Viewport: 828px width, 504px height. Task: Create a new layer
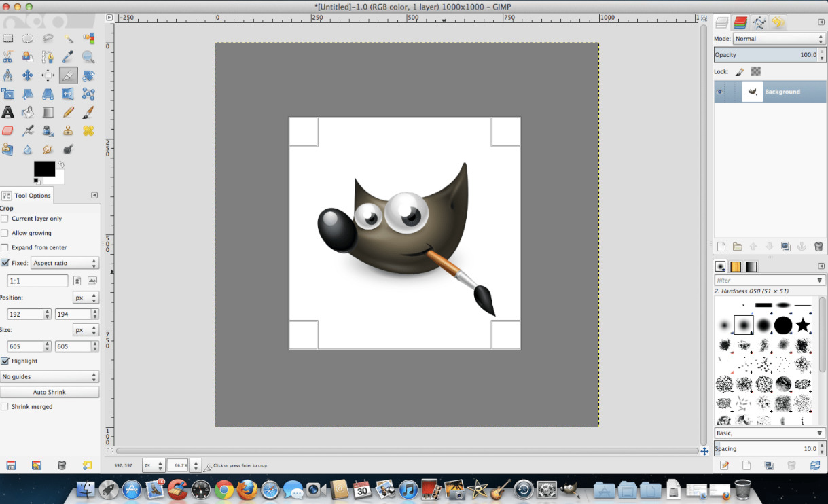point(721,247)
